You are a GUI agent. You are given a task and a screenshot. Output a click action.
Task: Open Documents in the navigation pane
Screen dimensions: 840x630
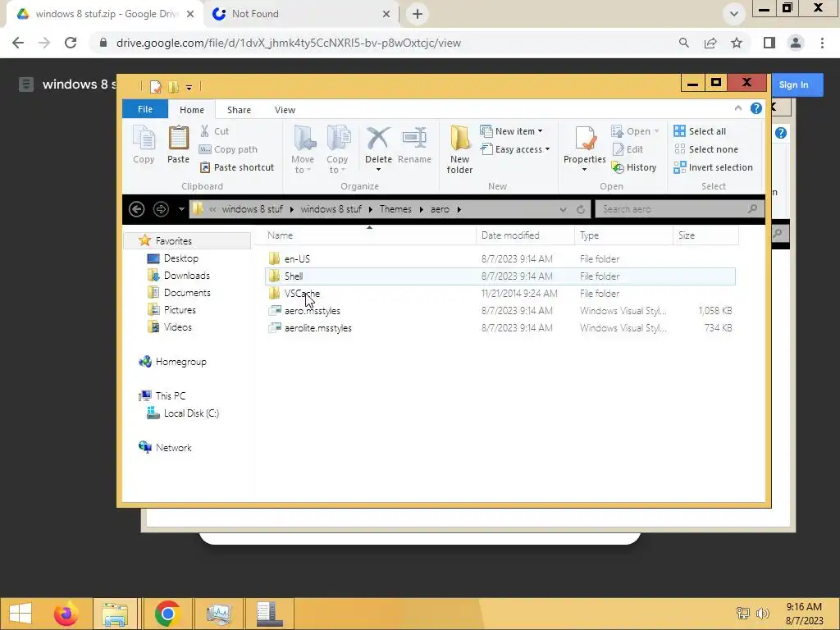[187, 293]
